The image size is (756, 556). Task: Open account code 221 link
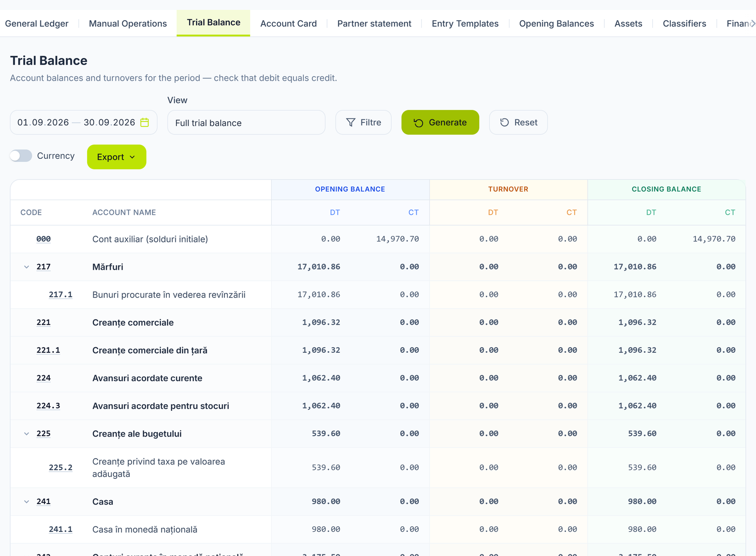[x=43, y=323]
